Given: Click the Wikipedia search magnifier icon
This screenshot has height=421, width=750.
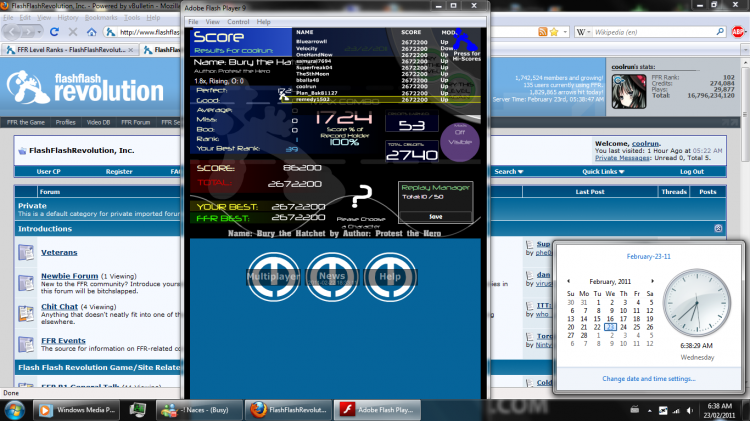Looking at the screenshot, I should click(720, 32).
